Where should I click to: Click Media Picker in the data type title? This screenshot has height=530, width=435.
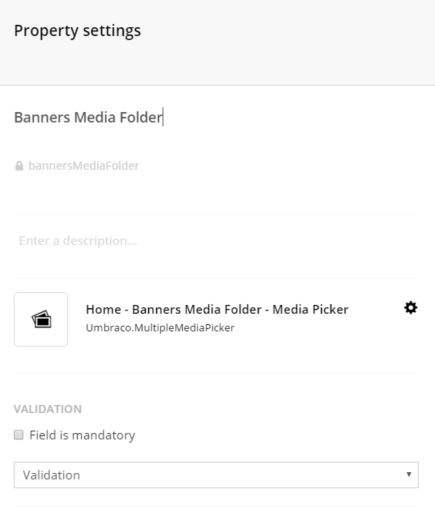tap(310, 309)
